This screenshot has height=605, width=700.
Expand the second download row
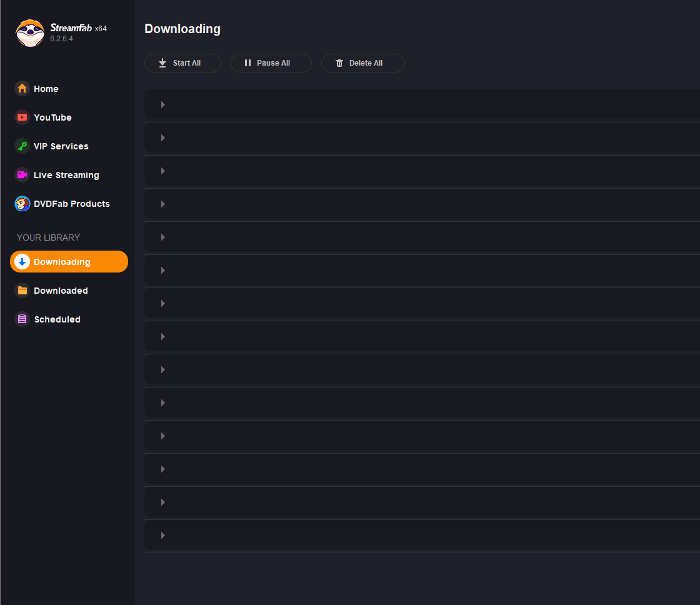pos(162,138)
